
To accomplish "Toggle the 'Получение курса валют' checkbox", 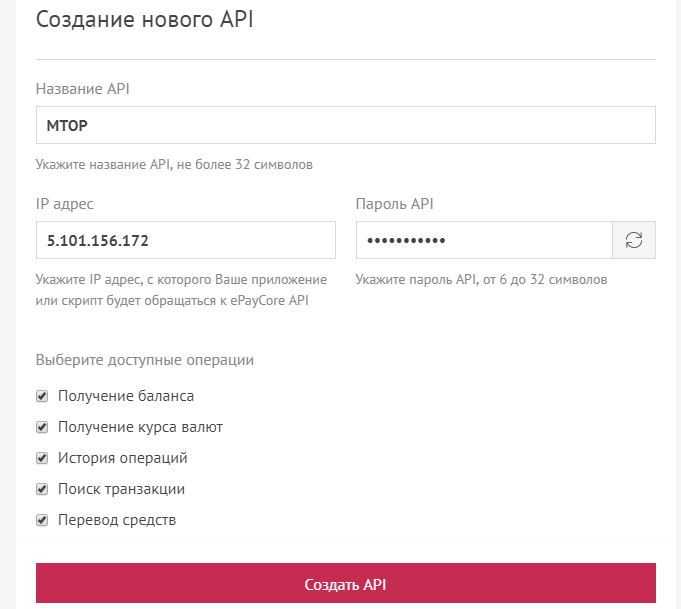I will [x=42, y=427].
